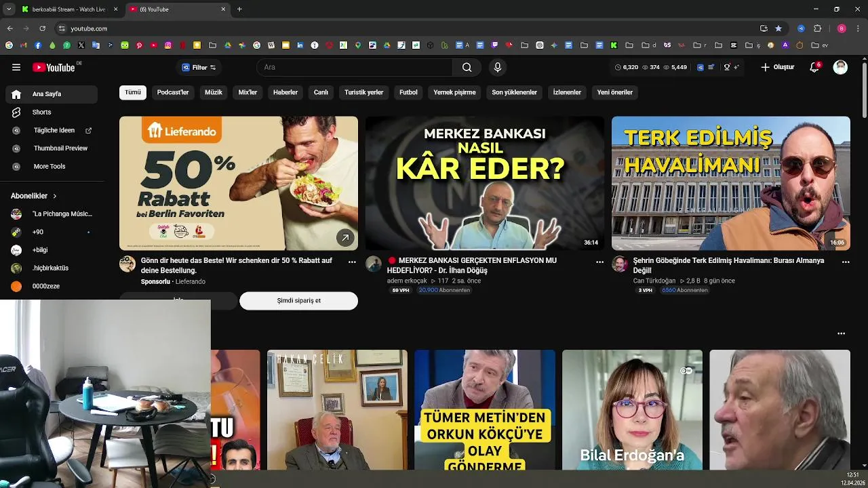Open the Facebook bookmark

point(38,45)
